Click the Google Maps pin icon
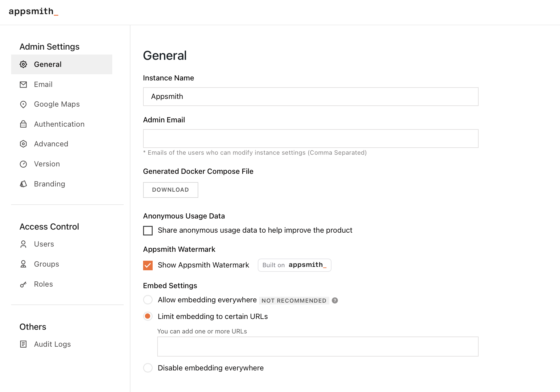Screen dimensions: 560x392 23,104
